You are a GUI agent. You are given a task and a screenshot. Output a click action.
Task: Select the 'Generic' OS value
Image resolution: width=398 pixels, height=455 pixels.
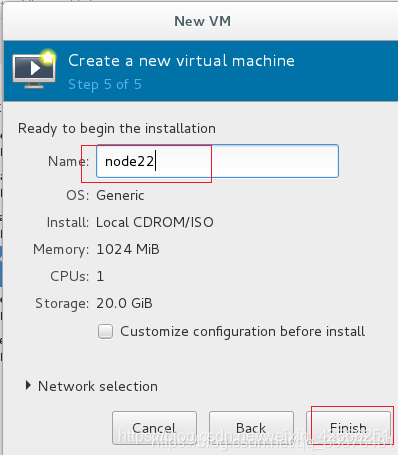[120, 195]
